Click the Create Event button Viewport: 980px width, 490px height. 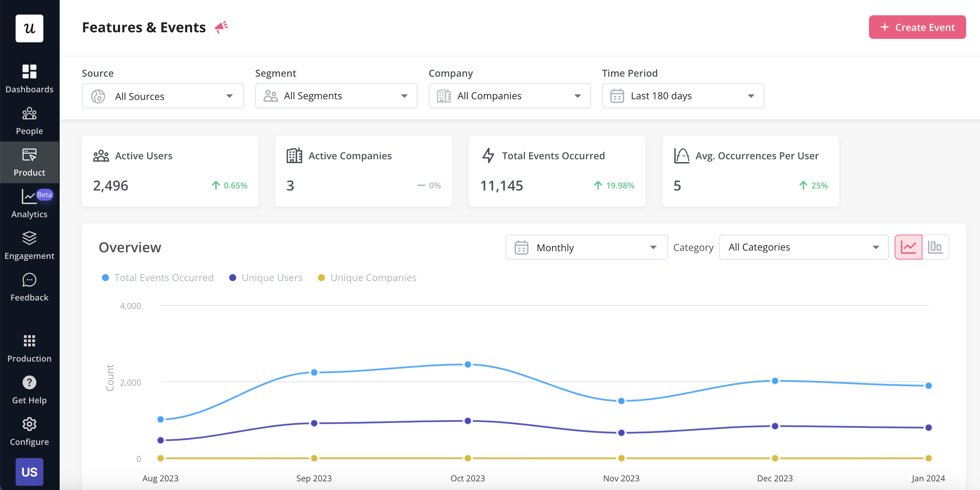coord(917,27)
